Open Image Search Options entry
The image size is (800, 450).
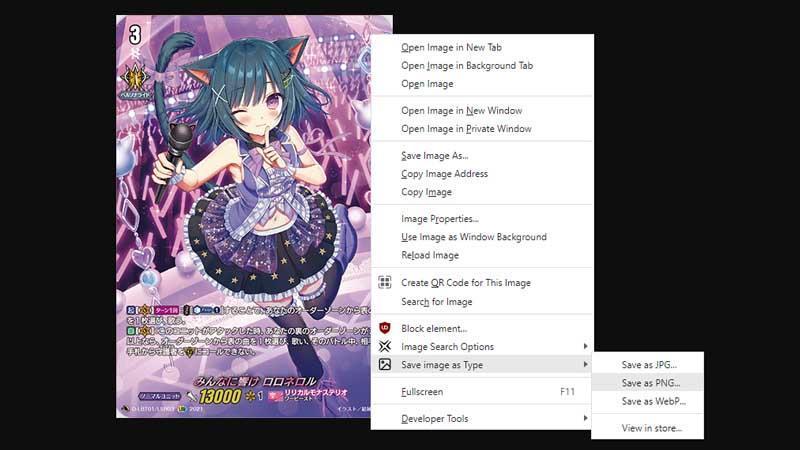(x=482, y=346)
